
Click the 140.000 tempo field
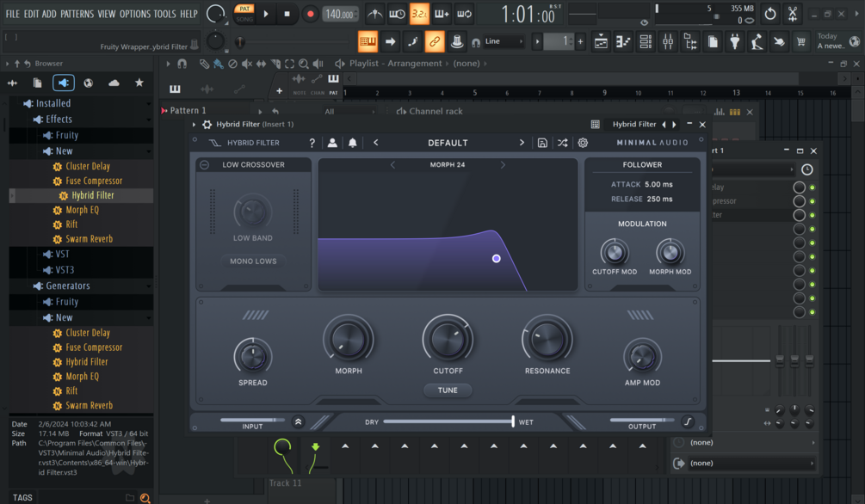[340, 15]
